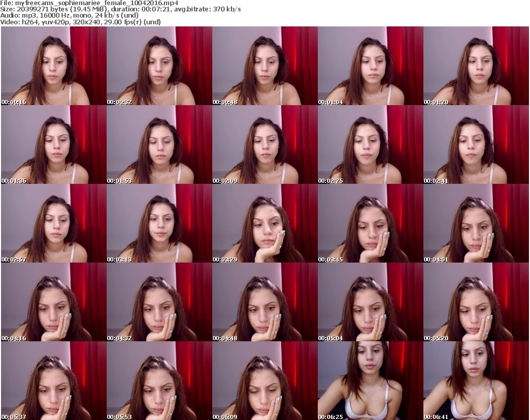530x420 pixels.
Task: Pick the thumbnail marked 00:04:32
Action: pos(159,302)
